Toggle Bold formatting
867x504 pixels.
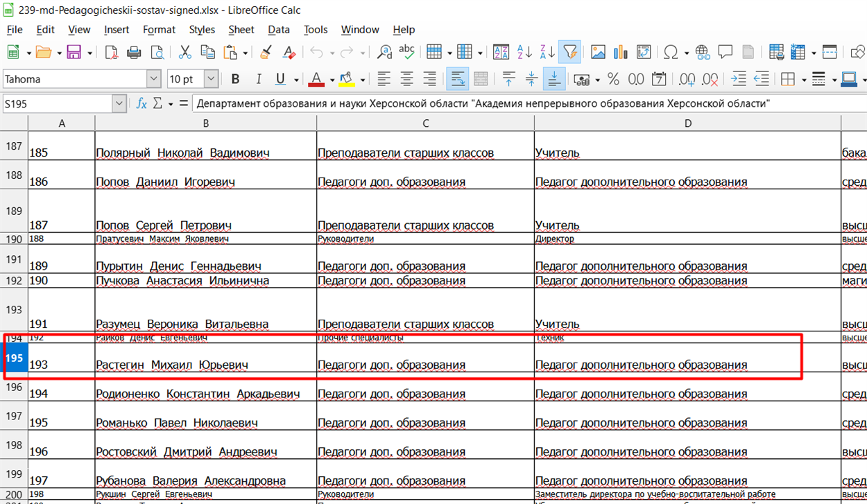pos(235,79)
